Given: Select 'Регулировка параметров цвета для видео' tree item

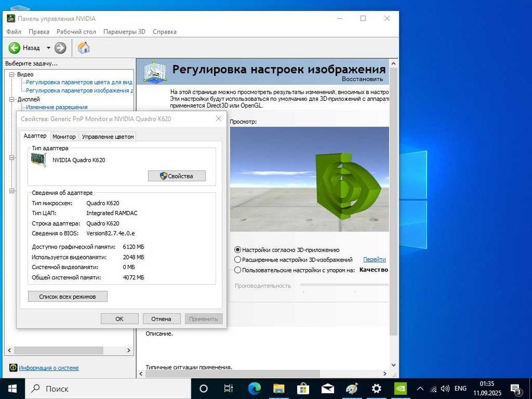Looking at the screenshot, I should click(79, 82).
